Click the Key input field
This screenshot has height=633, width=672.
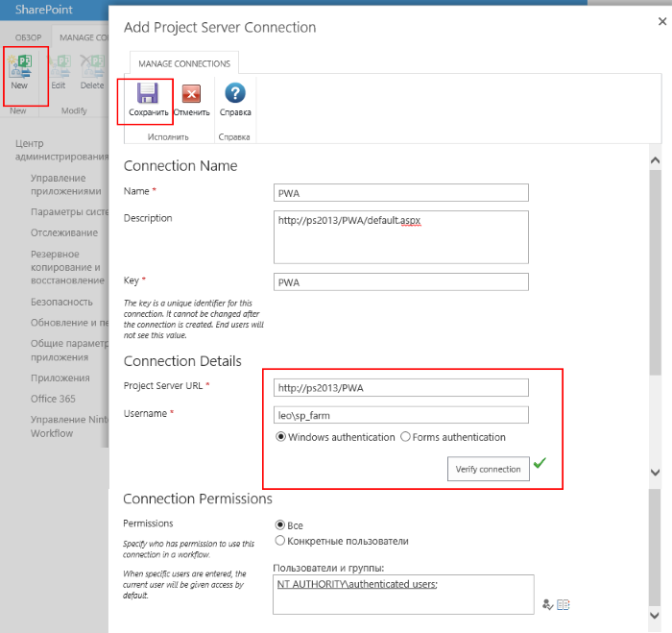pos(400,282)
